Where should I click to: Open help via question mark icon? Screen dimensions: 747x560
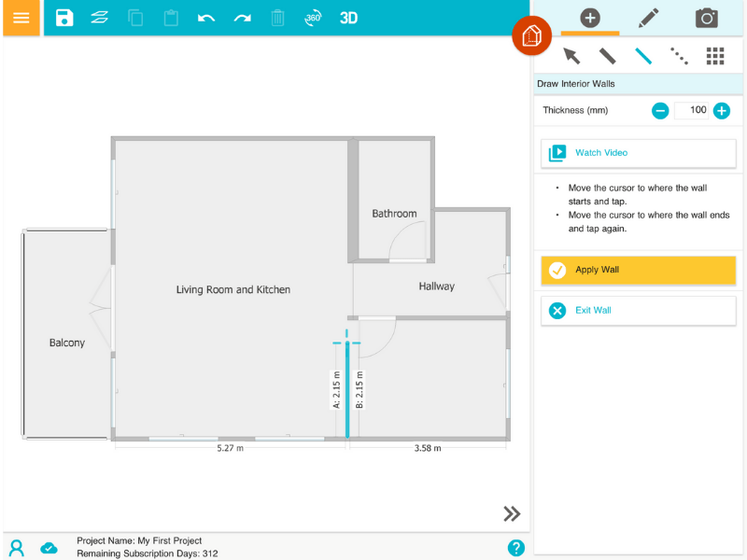(x=516, y=548)
